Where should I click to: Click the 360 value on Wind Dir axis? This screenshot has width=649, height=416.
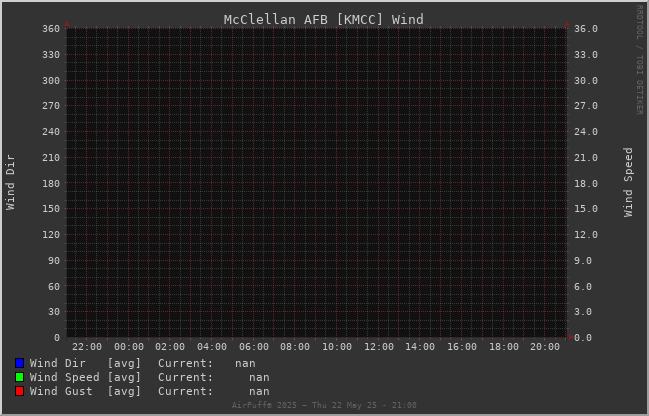point(51,29)
